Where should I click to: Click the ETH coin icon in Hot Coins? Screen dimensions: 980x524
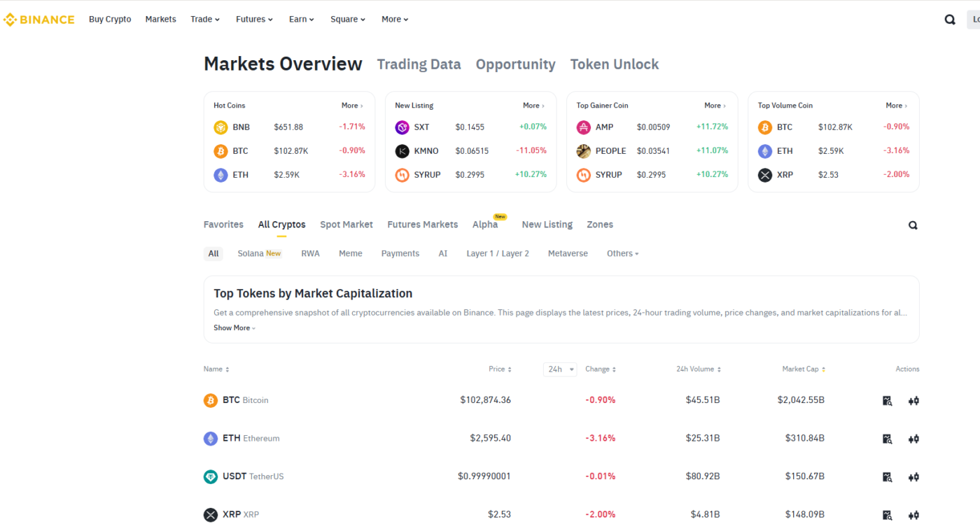[x=220, y=175]
